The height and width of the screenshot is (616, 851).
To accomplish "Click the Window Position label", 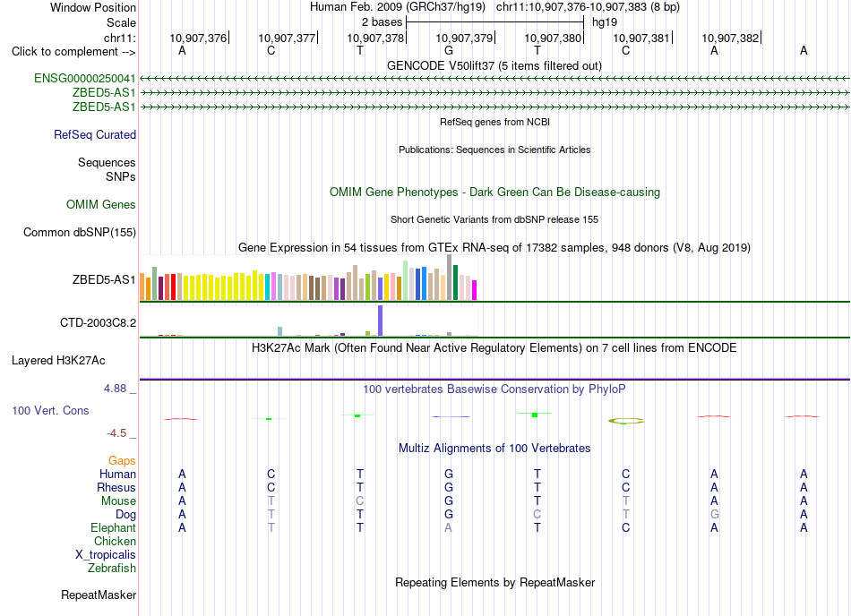I will (93, 7).
